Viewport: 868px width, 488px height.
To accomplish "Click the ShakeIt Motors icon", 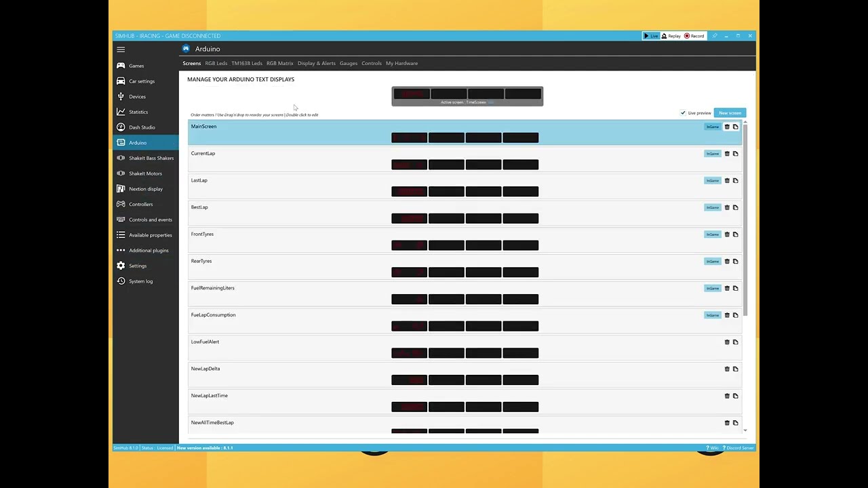I will 121,174.
